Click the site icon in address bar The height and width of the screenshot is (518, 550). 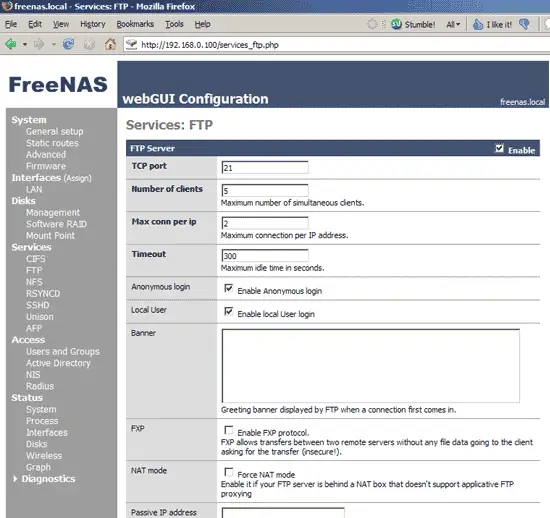click(132, 45)
